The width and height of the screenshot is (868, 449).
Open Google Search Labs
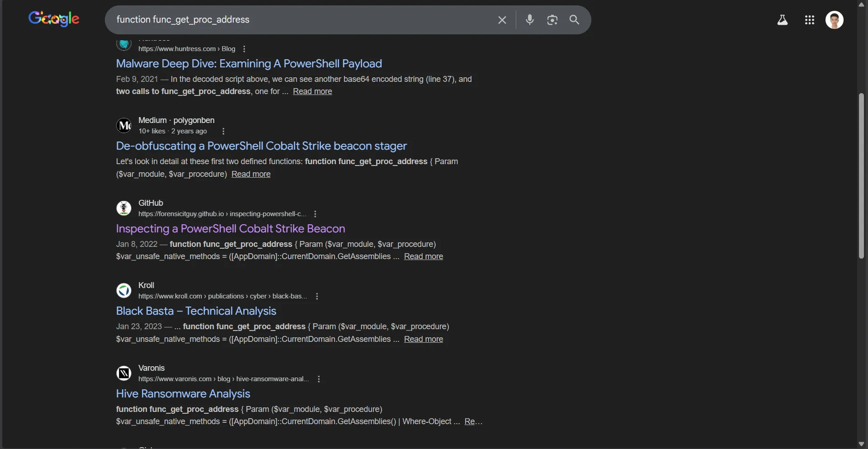tap(783, 20)
